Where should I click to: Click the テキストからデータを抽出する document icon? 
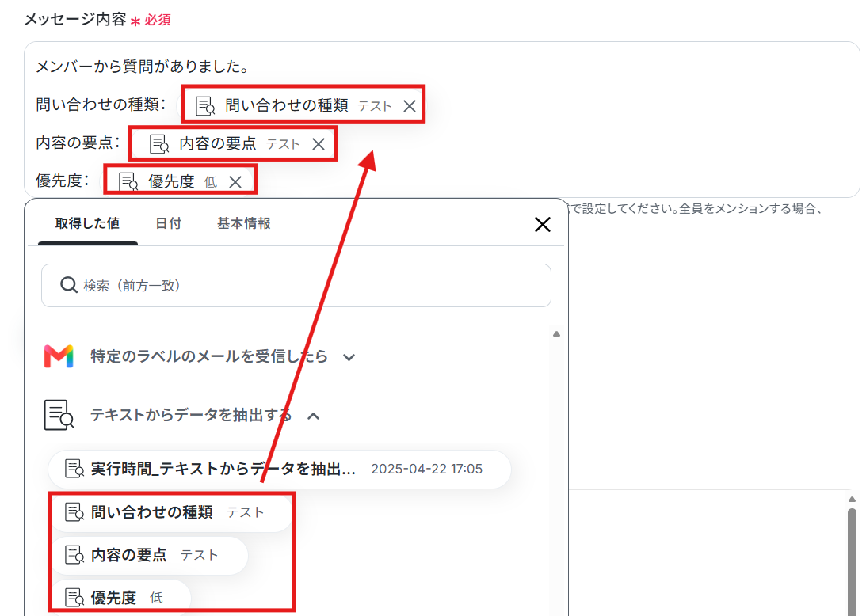pyautogui.click(x=59, y=415)
